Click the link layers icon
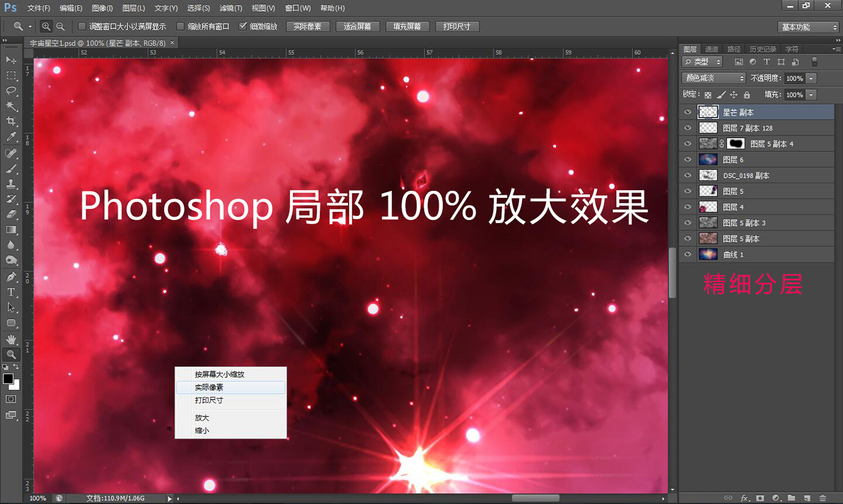 (x=729, y=498)
